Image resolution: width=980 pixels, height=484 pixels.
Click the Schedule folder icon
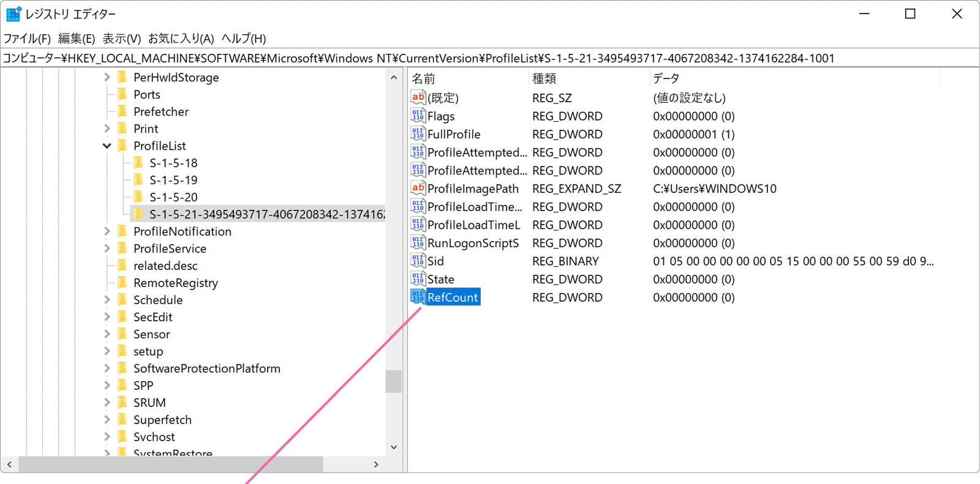tap(123, 300)
